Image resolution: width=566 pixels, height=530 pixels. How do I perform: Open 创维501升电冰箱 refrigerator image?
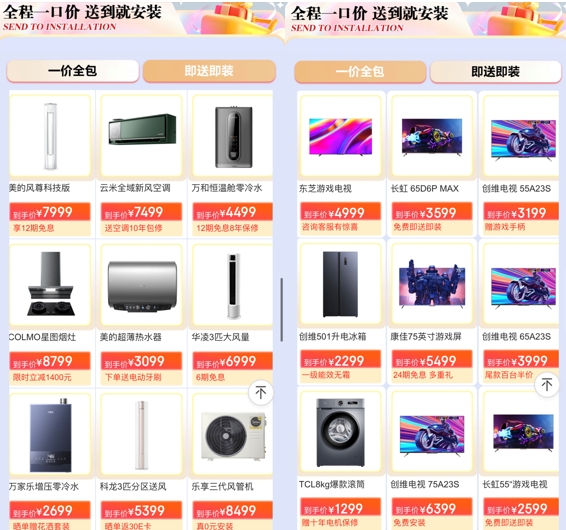point(340,284)
